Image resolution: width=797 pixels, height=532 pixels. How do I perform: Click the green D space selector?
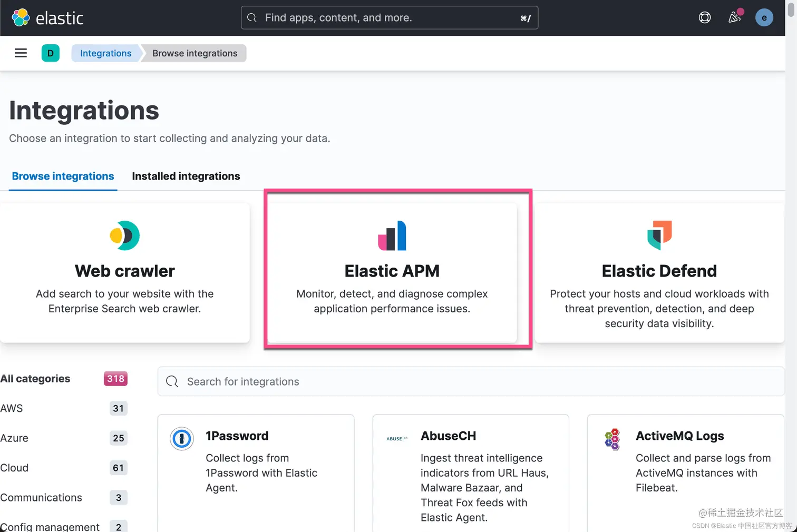[51, 53]
